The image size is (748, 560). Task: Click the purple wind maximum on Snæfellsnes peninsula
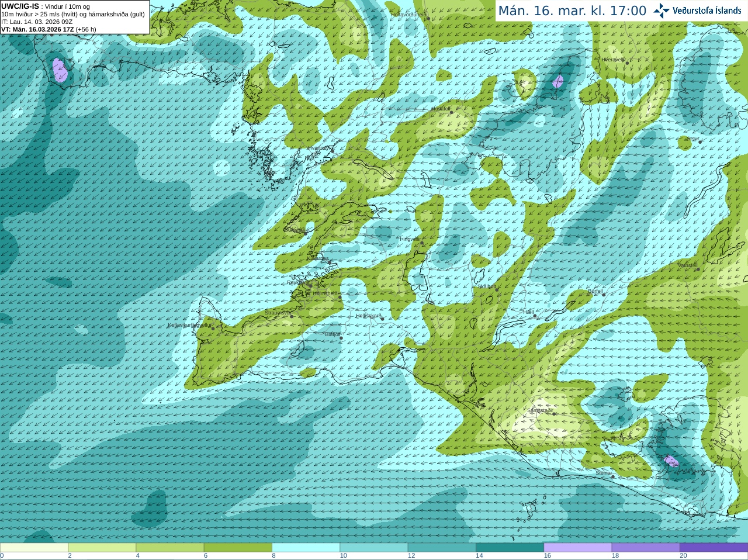pyautogui.click(x=60, y=70)
